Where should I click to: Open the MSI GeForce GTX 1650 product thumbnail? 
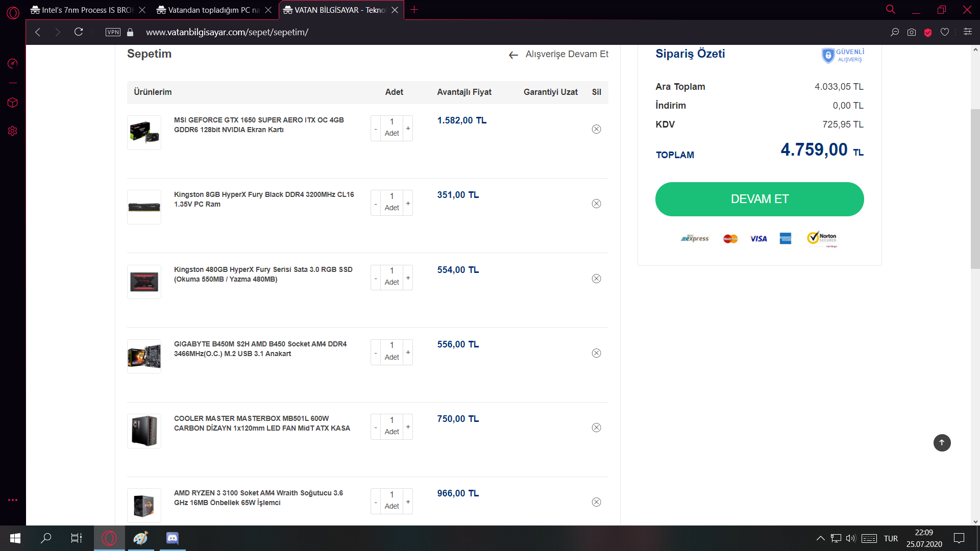pyautogui.click(x=144, y=133)
